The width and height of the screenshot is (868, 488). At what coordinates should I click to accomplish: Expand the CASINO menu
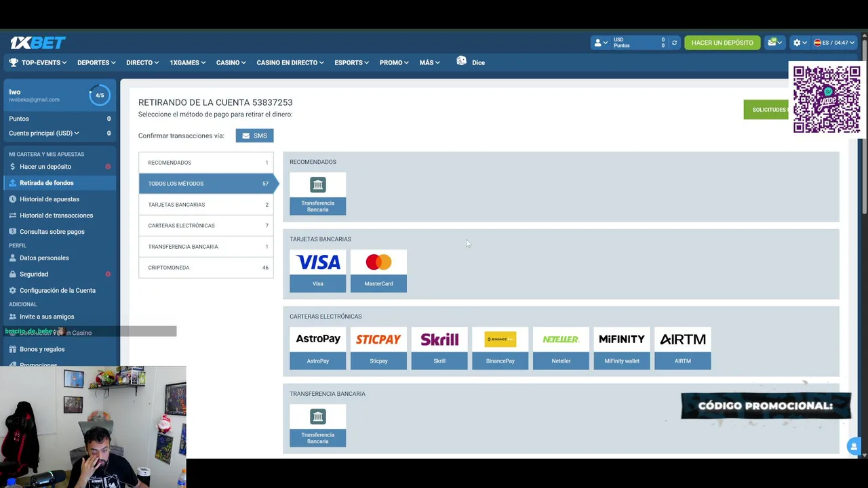coord(231,62)
